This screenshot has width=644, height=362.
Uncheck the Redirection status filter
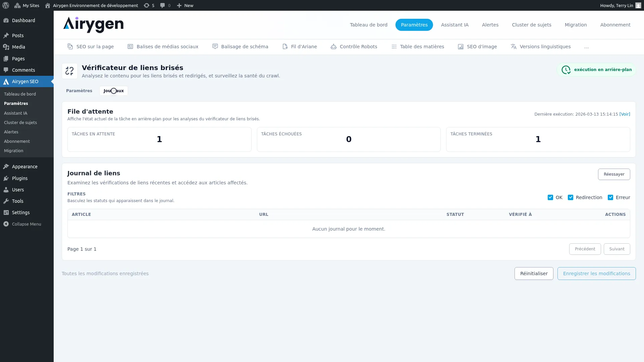click(570, 197)
